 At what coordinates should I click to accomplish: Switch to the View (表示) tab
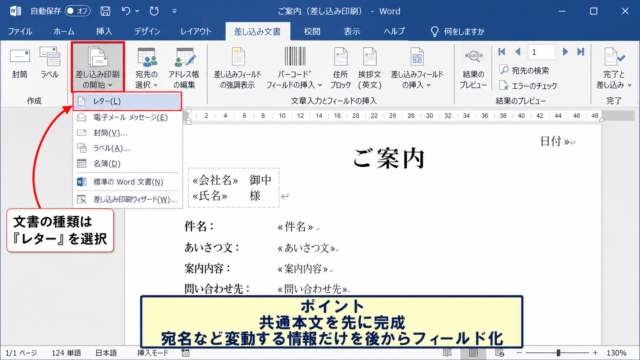click(352, 31)
